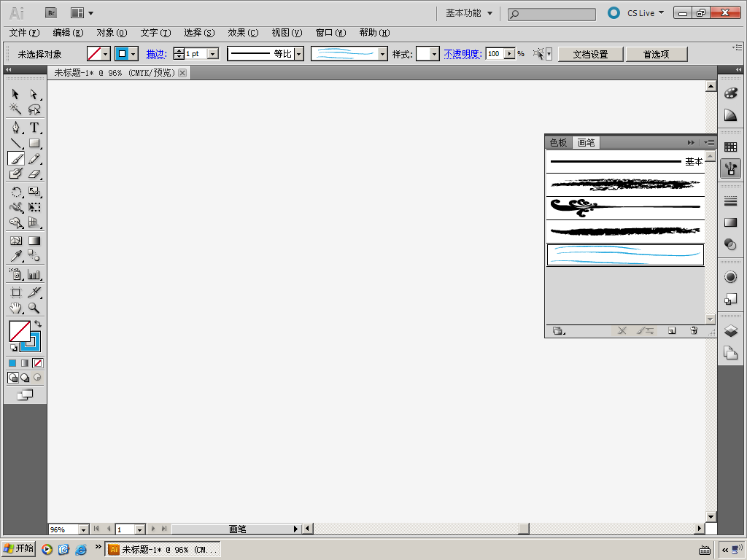Open the zoom level dropdown at bottom

point(83,529)
